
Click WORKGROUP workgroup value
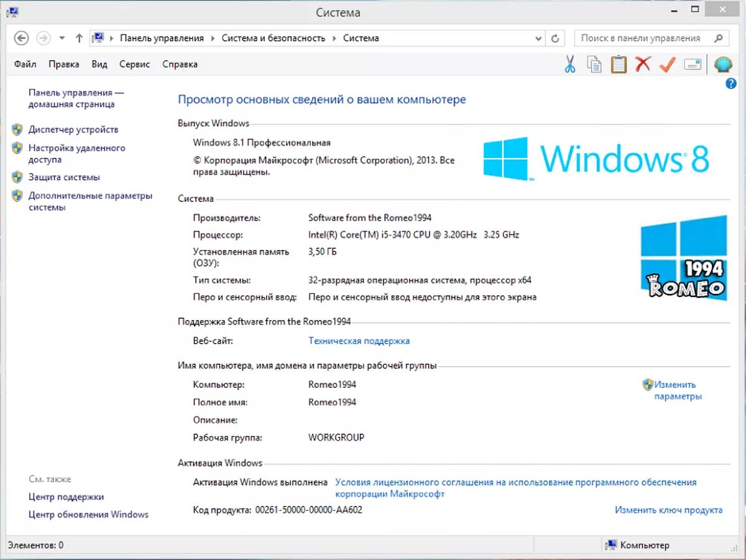(x=336, y=437)
